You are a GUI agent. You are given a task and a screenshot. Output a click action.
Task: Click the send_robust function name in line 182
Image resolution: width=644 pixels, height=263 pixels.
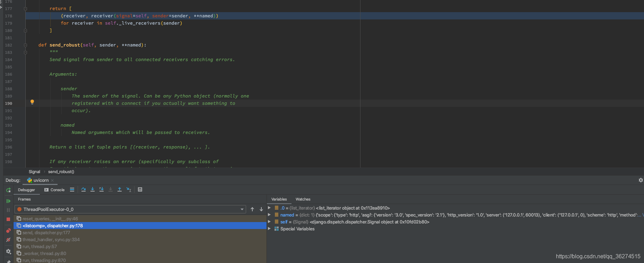(65, 45)
